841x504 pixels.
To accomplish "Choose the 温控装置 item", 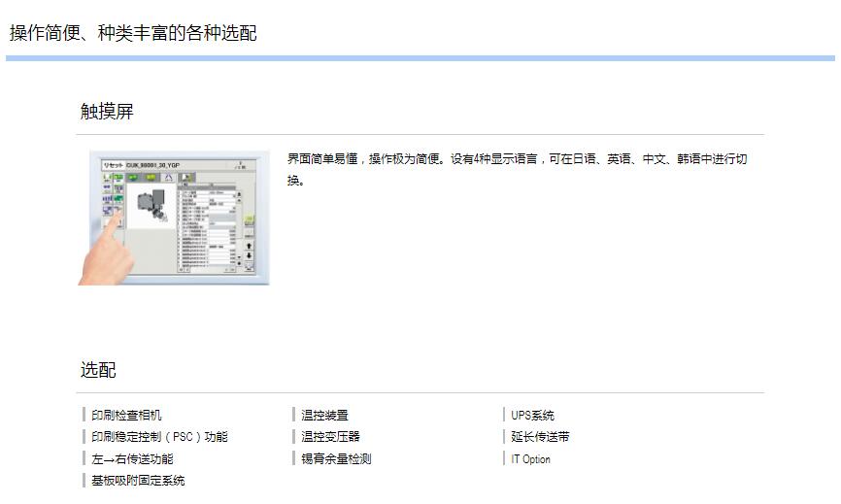I will [324, 416].
